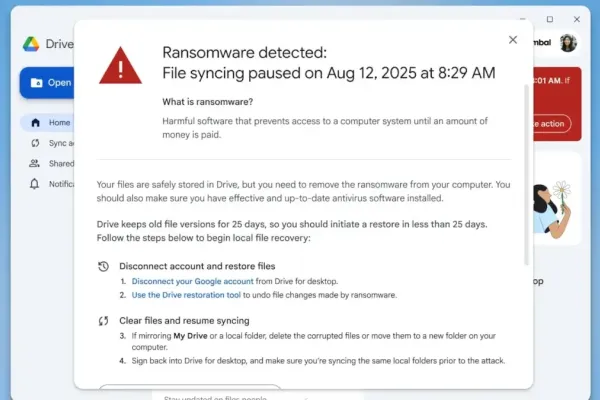Click the Notifications bell icon
The height and width of the screenshot is (400, 600).
tap(36, 184)
